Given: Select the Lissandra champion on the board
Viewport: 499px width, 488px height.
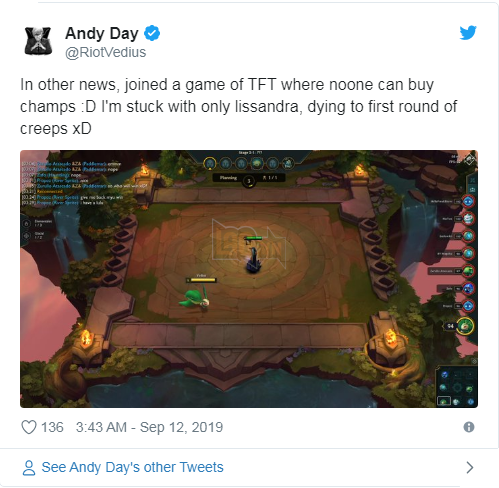Looking at the screenshot, I should 253,259.
